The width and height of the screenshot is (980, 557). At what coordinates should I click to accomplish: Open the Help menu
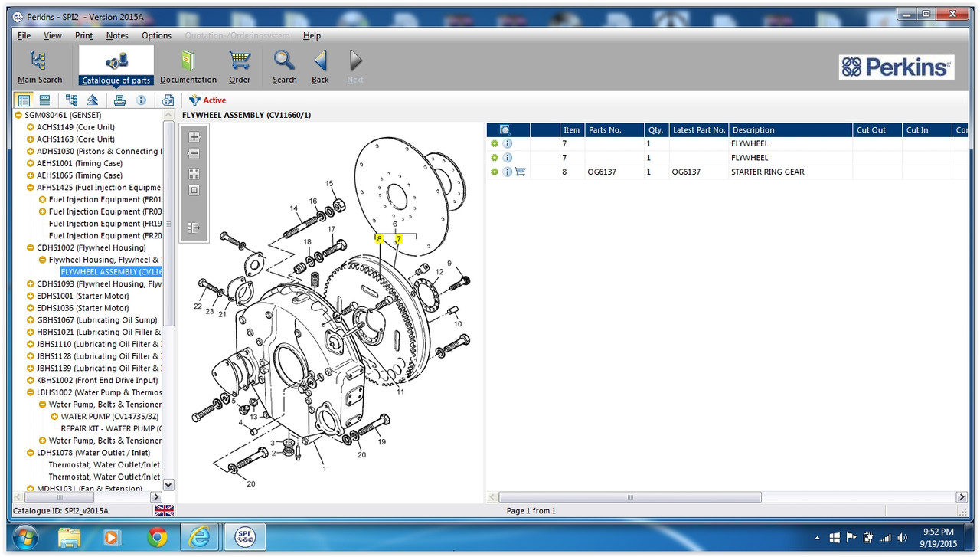(312, 35)
